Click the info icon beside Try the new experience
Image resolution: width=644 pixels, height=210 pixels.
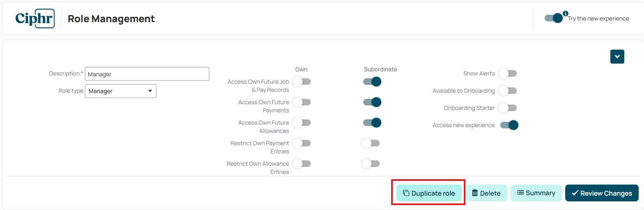click(x=566, y=14)
